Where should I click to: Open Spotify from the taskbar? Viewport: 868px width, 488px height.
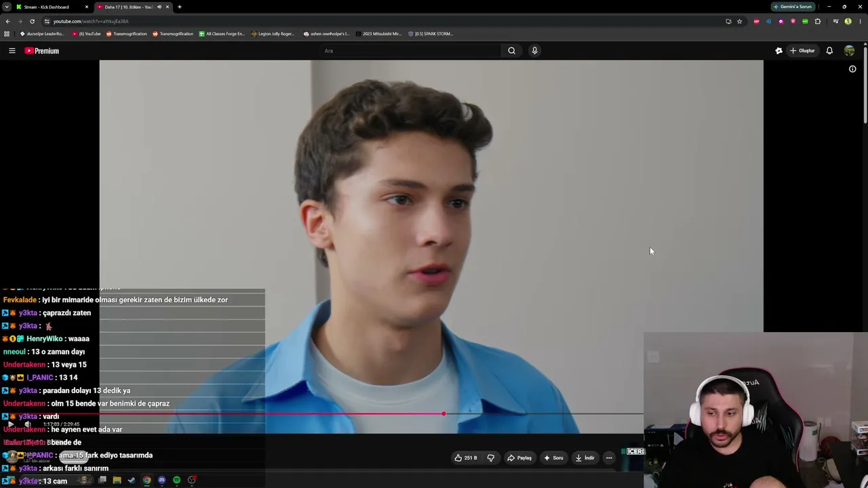click(x=176, y=481)
